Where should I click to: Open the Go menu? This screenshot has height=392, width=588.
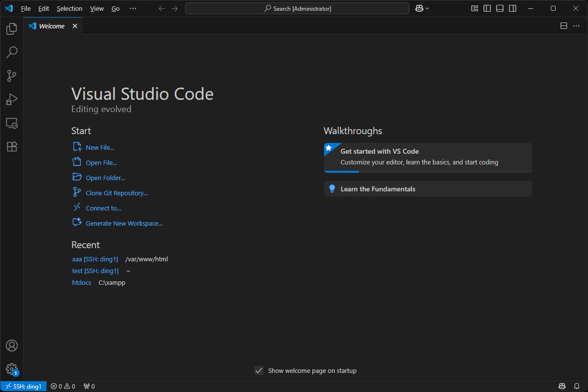pos(116,8)
